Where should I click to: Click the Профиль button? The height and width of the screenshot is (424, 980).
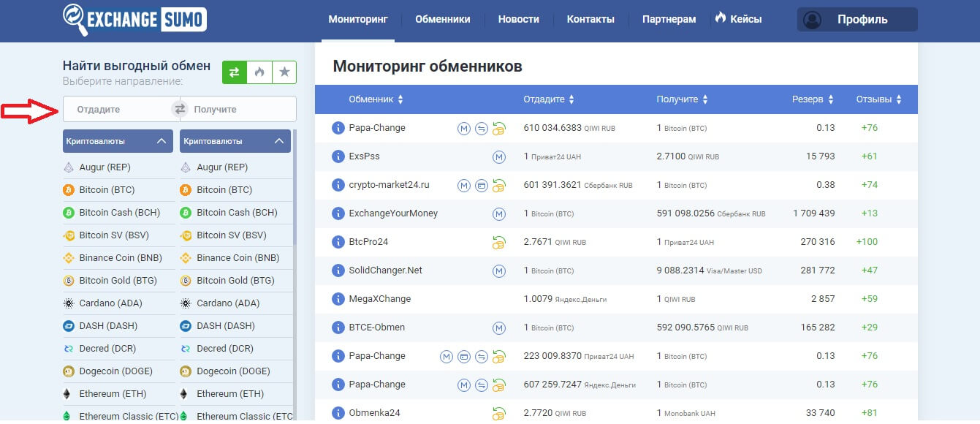(857, 20)
